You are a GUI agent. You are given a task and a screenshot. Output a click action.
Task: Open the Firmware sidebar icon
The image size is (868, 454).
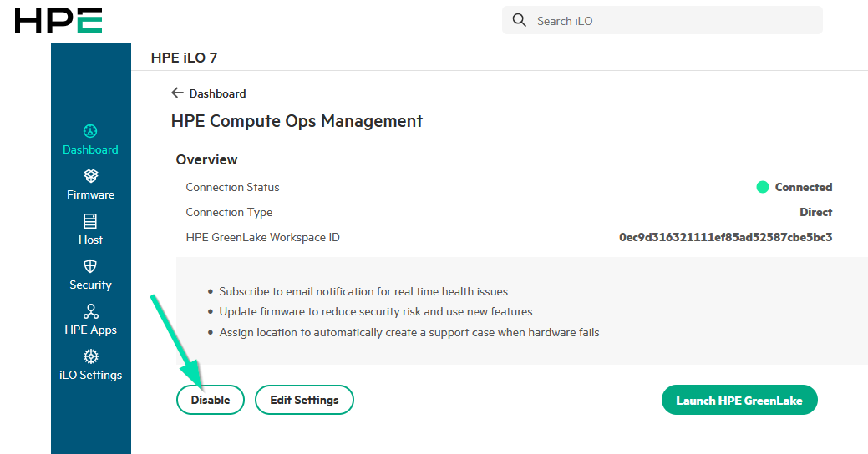click(x=90, y=176)
